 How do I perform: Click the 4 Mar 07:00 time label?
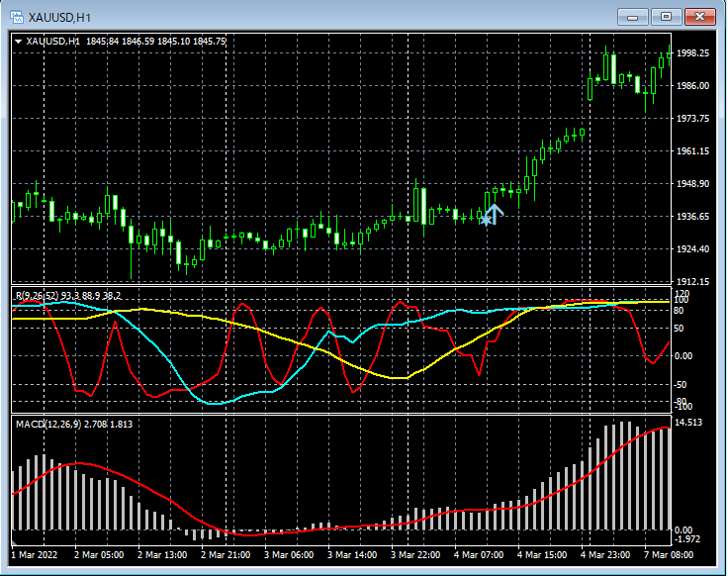(479, 554)
